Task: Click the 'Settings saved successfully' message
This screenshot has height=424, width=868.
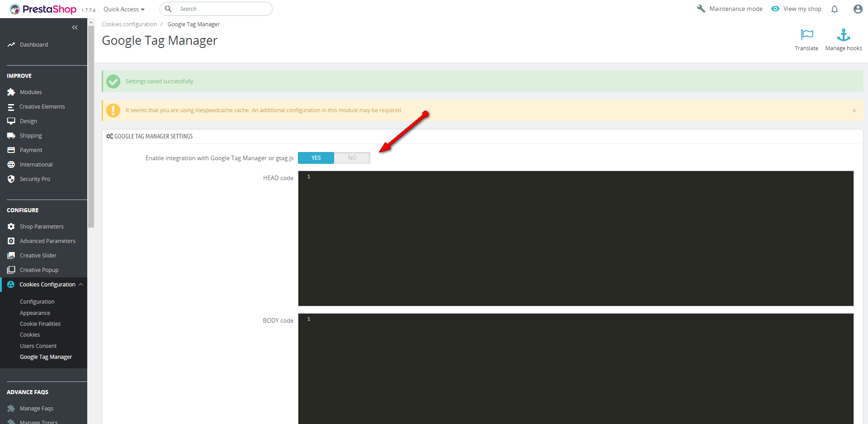Action: point(159,81)
